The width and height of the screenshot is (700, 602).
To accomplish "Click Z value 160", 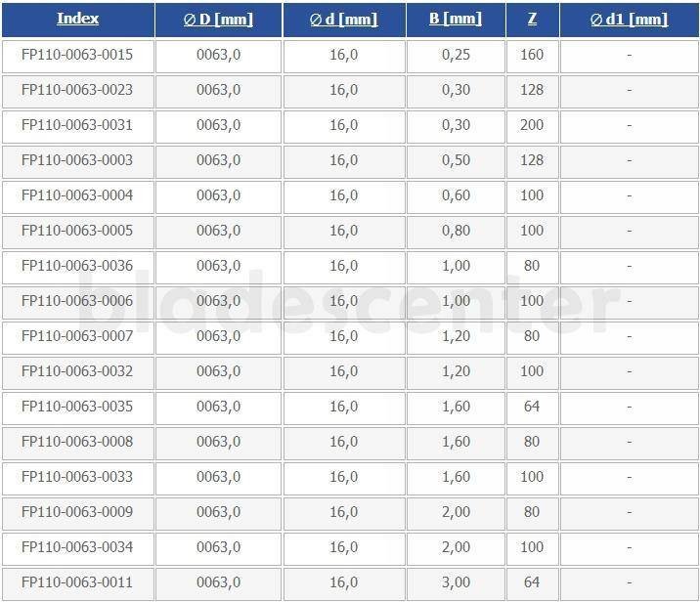I will [x=532, y=55].
